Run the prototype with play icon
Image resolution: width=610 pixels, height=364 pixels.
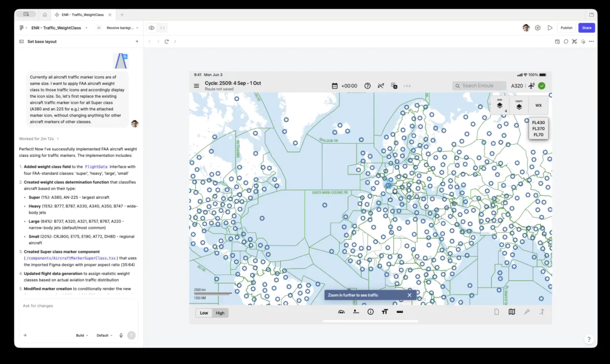click(550, 28)
